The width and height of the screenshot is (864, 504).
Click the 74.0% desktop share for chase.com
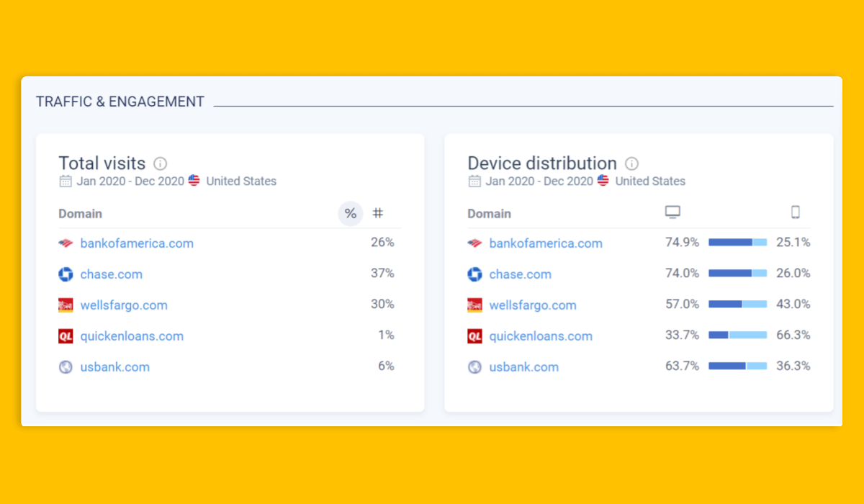coord(683,274)
